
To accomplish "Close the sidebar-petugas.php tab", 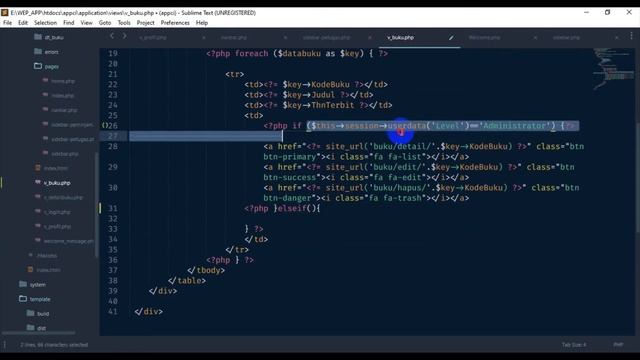I will [x=370, y=38].
